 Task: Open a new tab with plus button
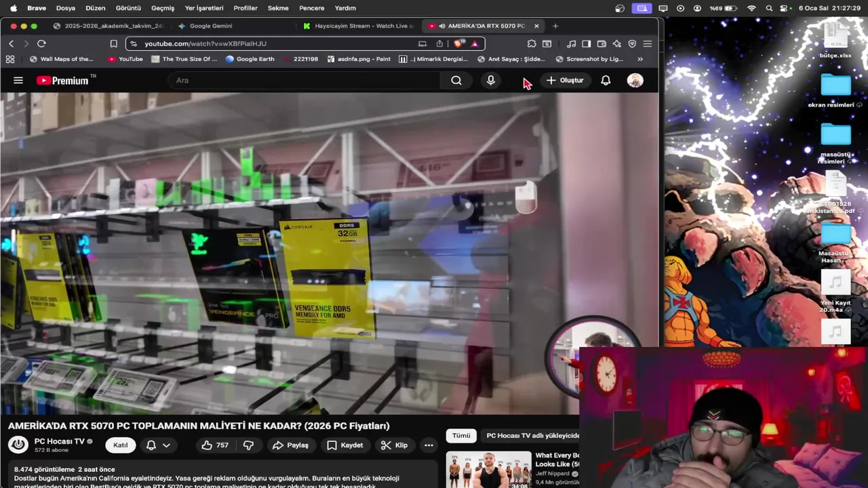click(555, 26)
